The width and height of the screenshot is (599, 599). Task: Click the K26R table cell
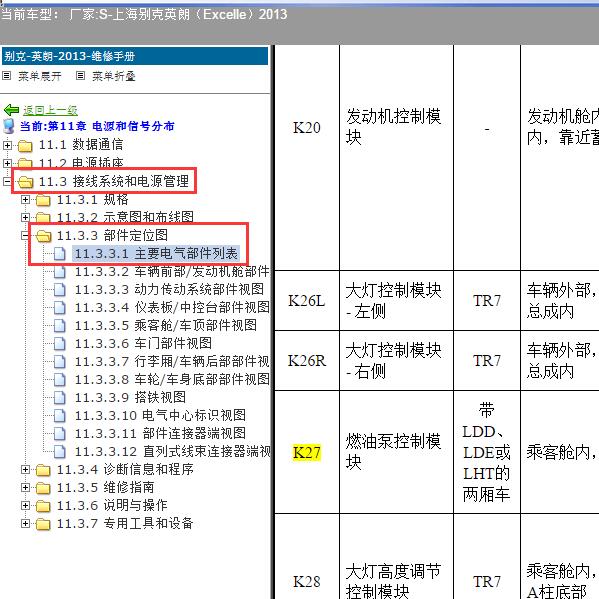click(x=307, y=361)
